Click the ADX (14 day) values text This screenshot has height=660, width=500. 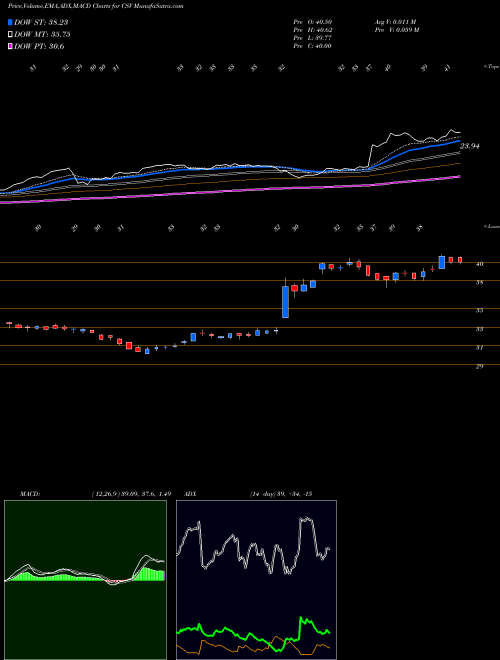point(281,494)
